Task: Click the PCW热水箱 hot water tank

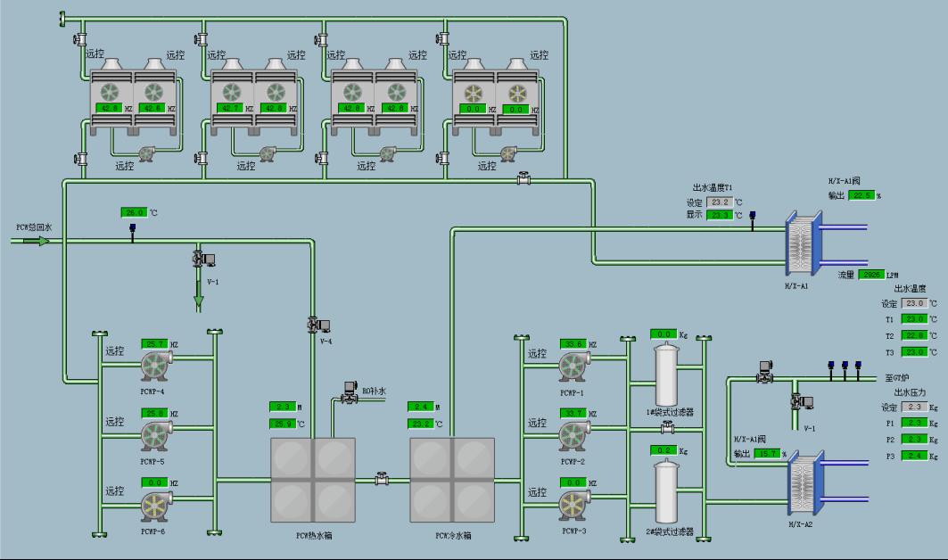Action: (313, 481)
